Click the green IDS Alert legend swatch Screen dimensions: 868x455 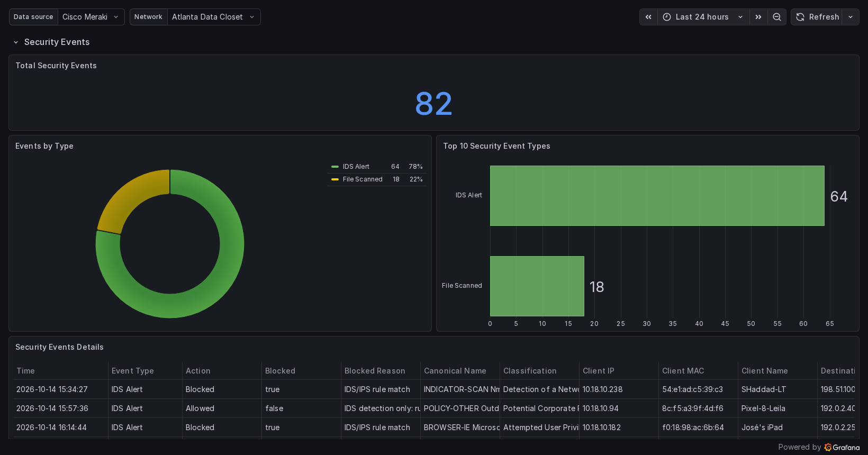point(335,167)
